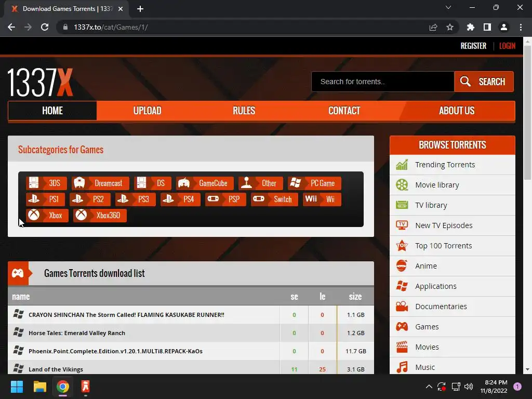Image resolution: width=532 pixels, height=399 pixels.
Task: Go to the HOME tab
Action: pos(52,111)
